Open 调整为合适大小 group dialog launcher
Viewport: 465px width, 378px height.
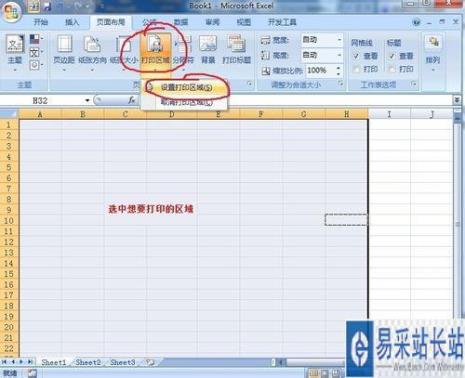[x=340, y=84]
